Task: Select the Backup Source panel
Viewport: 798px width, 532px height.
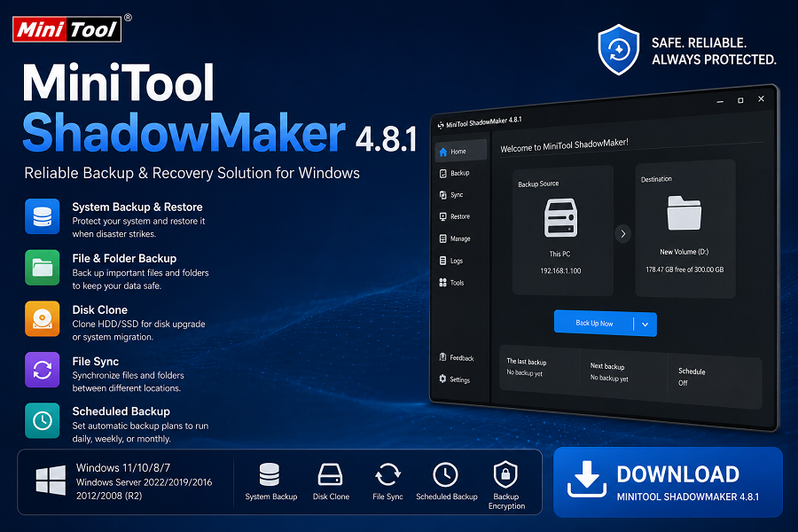Action: [562, 231]
